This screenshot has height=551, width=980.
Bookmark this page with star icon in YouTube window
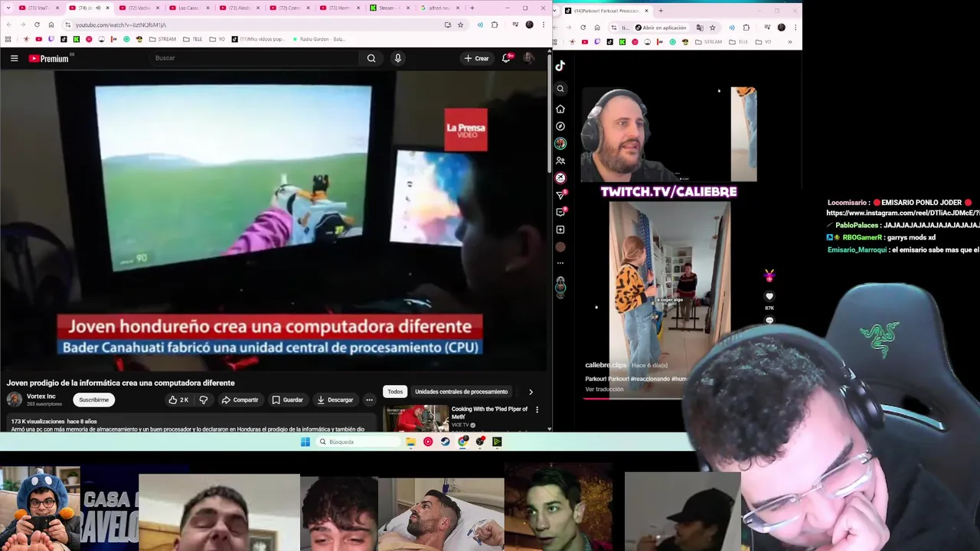(460, 24)
